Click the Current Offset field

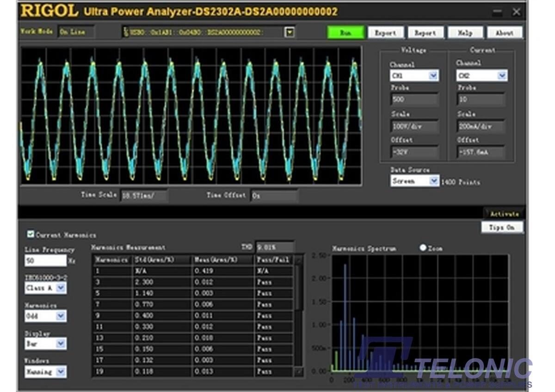coord(481,153)
